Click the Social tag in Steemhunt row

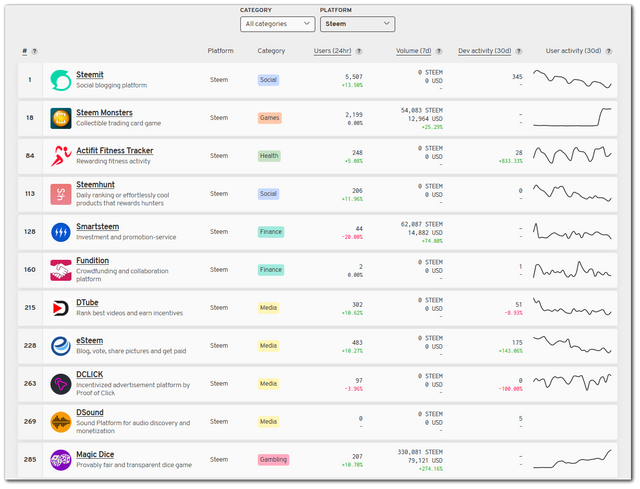(x=268, y=194)
